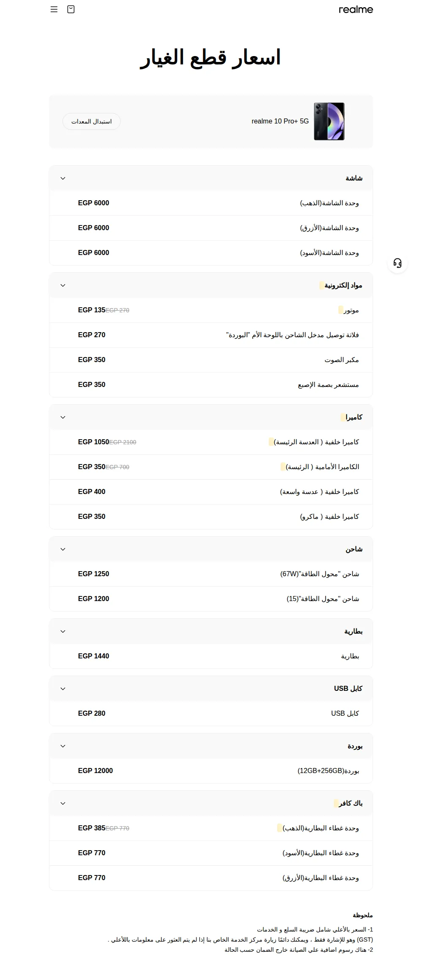Click the realme 10 Pro+ 5G model name
The image size is (422, 980).
click(x=280, y=121)
